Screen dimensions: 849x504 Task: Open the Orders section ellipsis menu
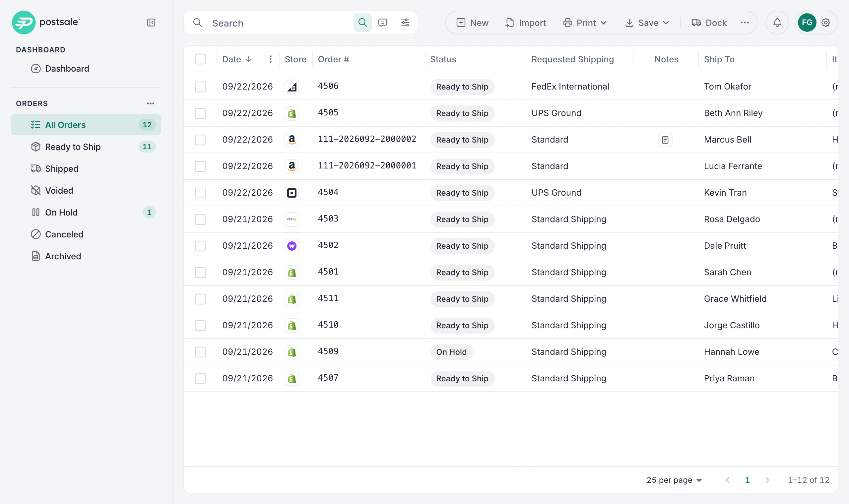click(x=151, y=103)
